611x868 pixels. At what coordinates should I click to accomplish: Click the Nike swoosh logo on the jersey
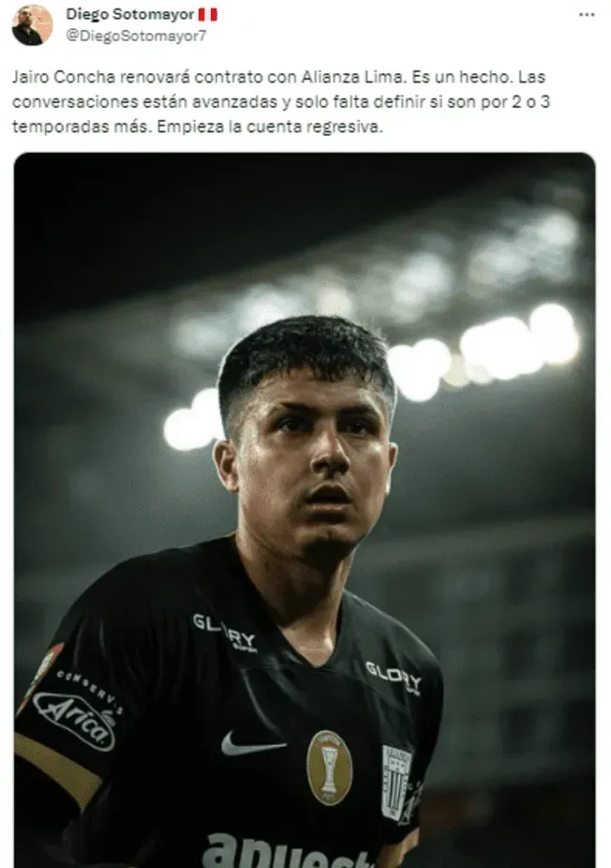pos(253,743)
